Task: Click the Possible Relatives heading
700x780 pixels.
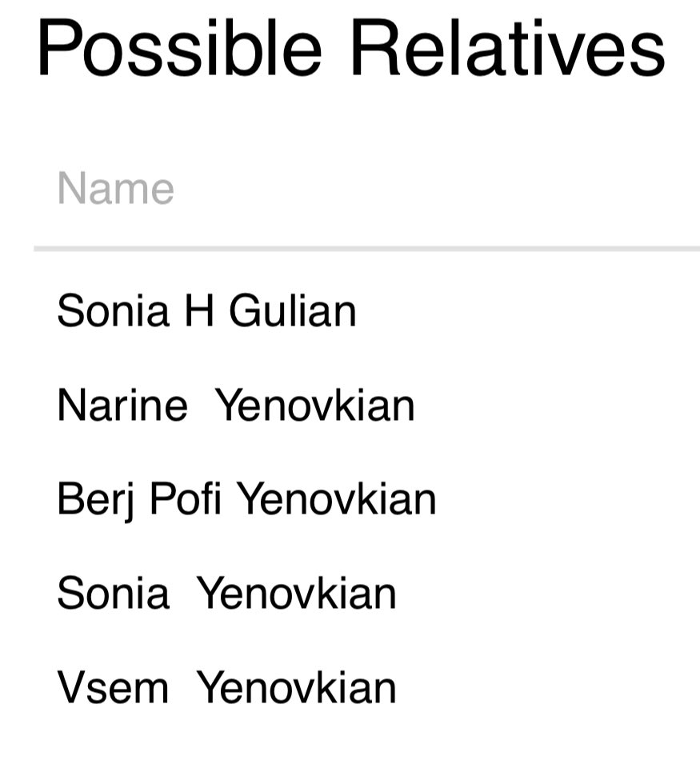Action: coord(350,48)
